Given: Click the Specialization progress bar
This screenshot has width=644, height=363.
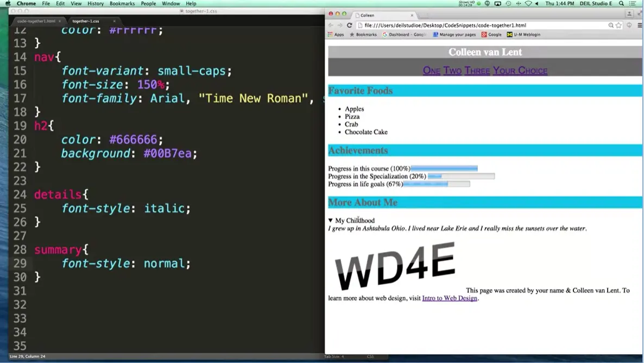Looking at the screenshot, I should pyautogui.click(x=462, y=176).
